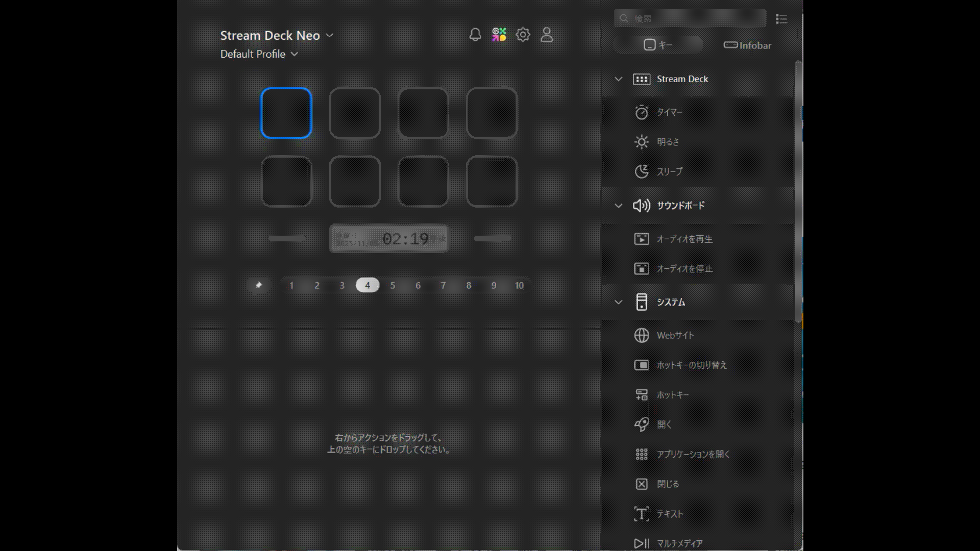The image size is (980, 551).
Task: Open the colorful Marketplace icon
Action: (499, 35)
